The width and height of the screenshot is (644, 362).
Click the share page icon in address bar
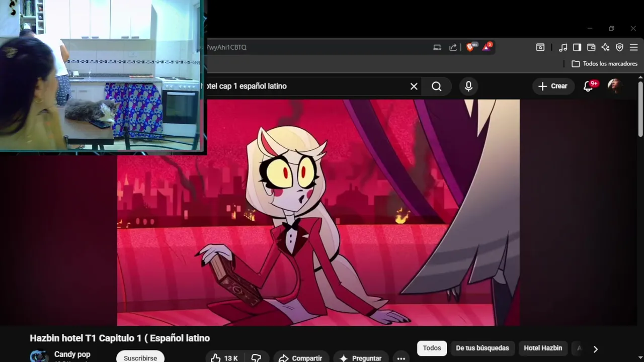453,47
